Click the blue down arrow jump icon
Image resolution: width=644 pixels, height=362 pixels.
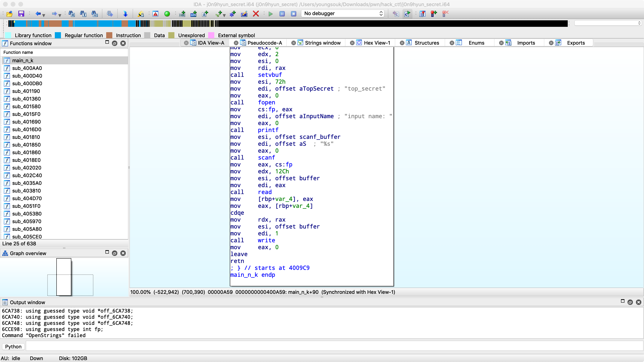126,14
